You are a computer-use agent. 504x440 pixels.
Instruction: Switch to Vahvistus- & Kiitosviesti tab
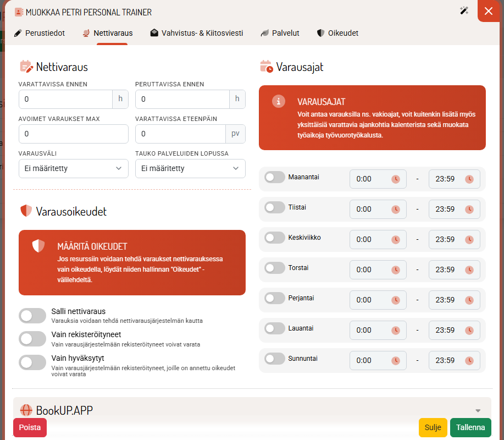tap(197, 33)
